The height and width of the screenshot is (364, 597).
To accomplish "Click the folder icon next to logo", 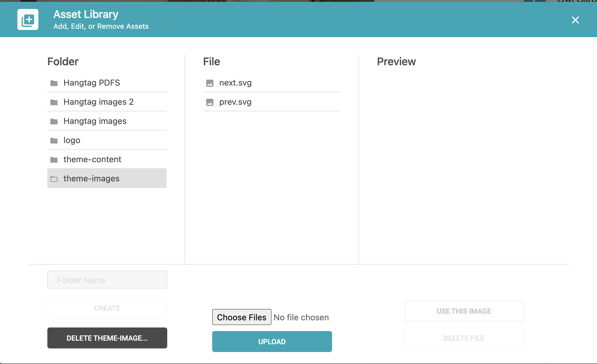I will [x=54, y=140].
